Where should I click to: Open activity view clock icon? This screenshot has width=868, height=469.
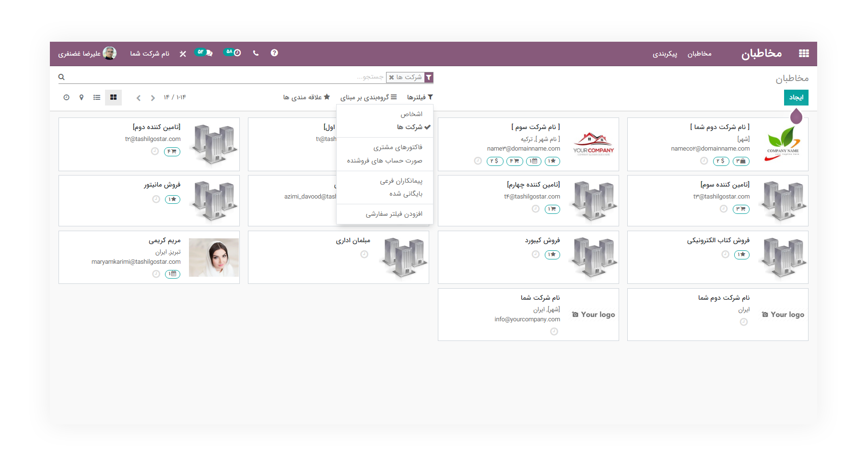click(x=66, y=97)
